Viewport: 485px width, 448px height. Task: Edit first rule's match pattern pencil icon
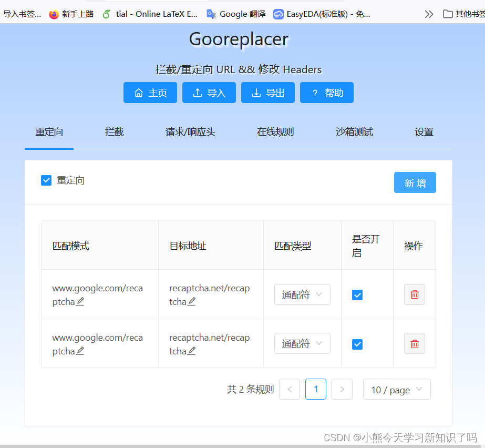80,301
